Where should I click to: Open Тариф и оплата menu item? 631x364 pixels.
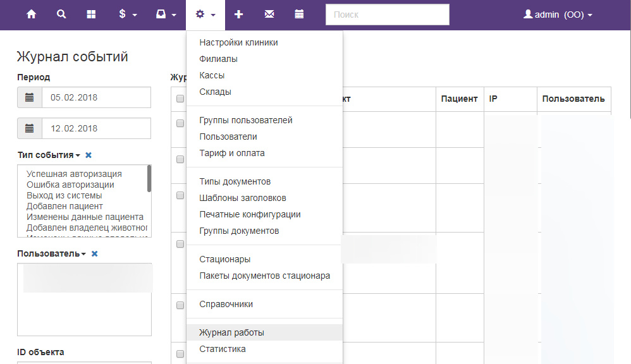264,153
